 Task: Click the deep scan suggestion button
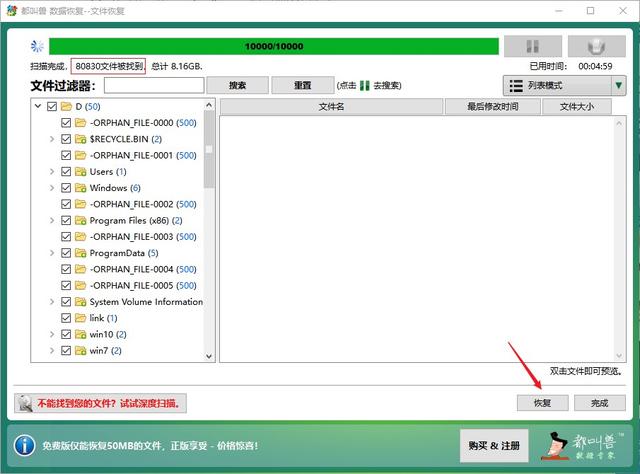tap(100, 403)
